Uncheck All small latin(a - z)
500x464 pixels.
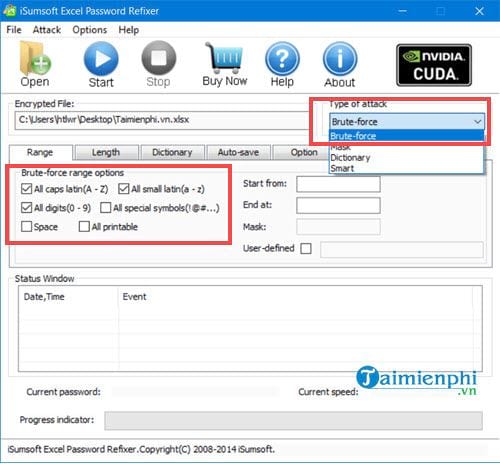tap(124, 189)
